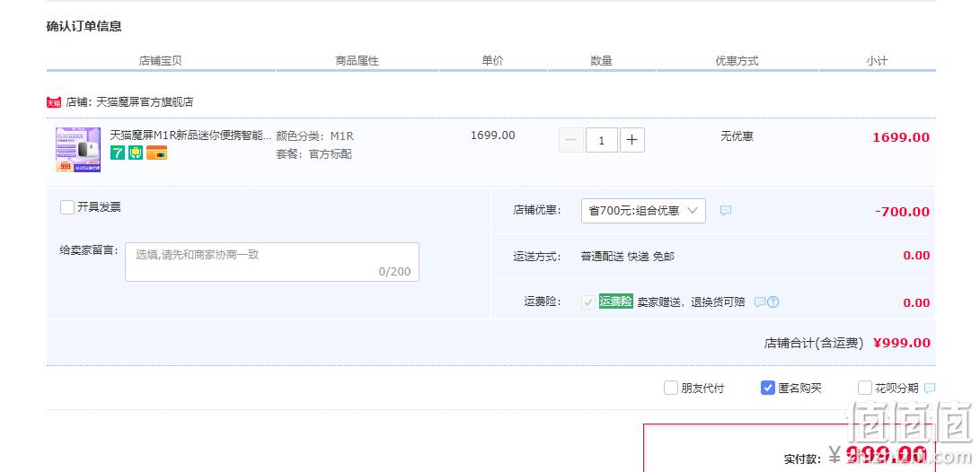
Task: Click the 商品属性 column header
Action: (x=357, y=60)
